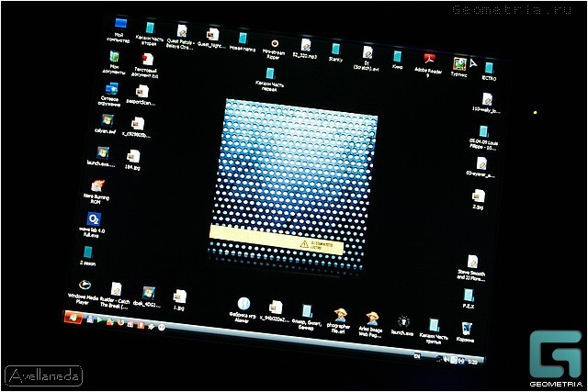Open the P.E.X folder
The height and width of the screenshot is (392, 588).
[469, 294]
